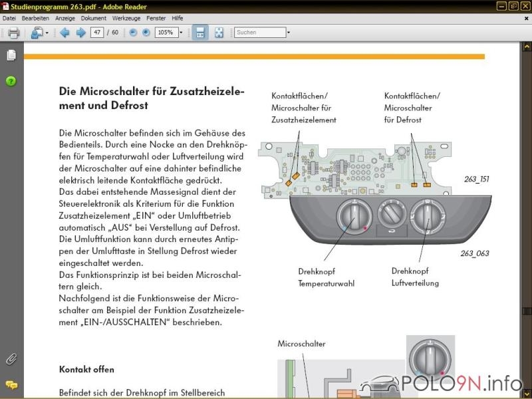The height and width of the screenshot is (399, 532).
Task: Open the Datei menu
Action: point(9,18)
